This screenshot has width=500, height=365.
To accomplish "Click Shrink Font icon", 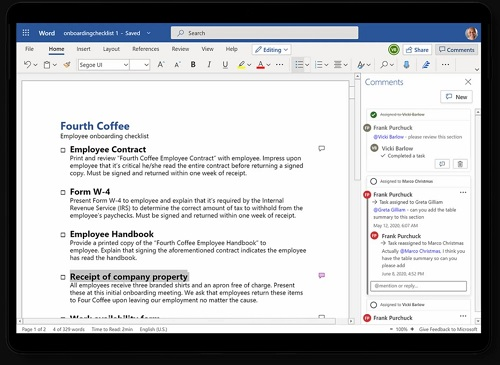I will tap(177, 65).
